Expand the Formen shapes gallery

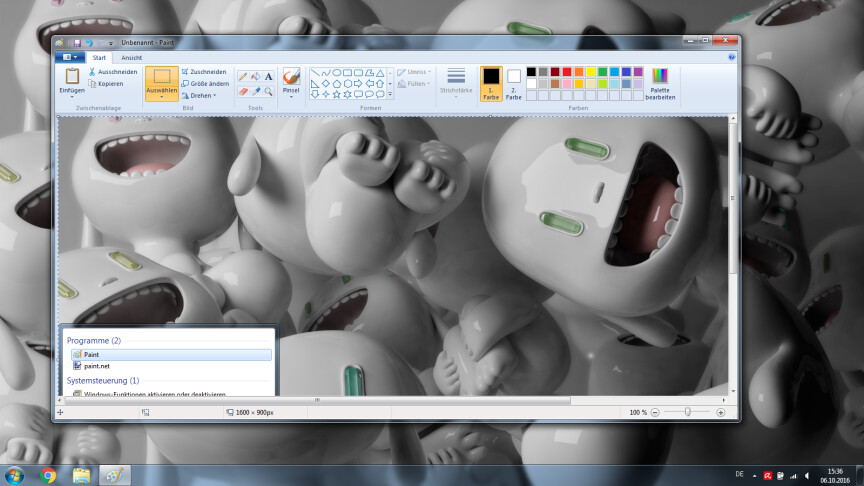click(390, 95)
